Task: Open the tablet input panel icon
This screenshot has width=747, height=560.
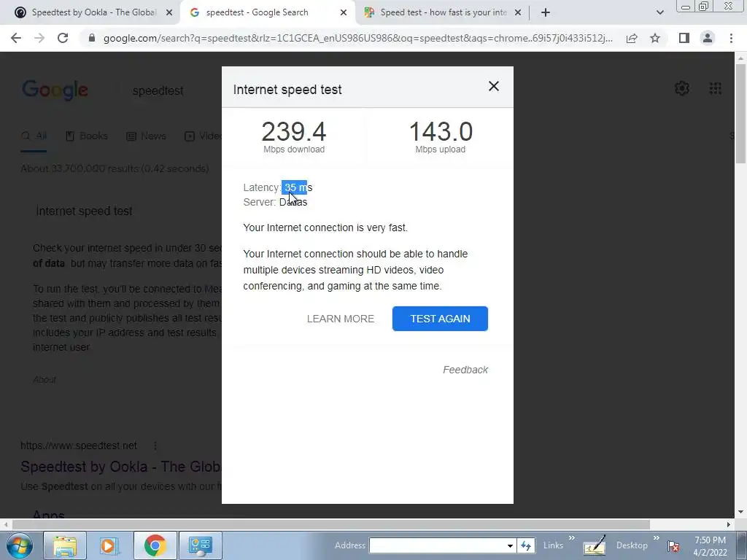Action: [595, 545]
